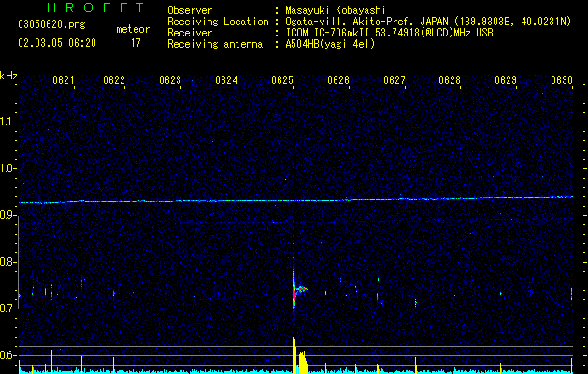Select the meteor count value 17
The image size is (588, 374).
pyautogui.click(x=136, y=43)
